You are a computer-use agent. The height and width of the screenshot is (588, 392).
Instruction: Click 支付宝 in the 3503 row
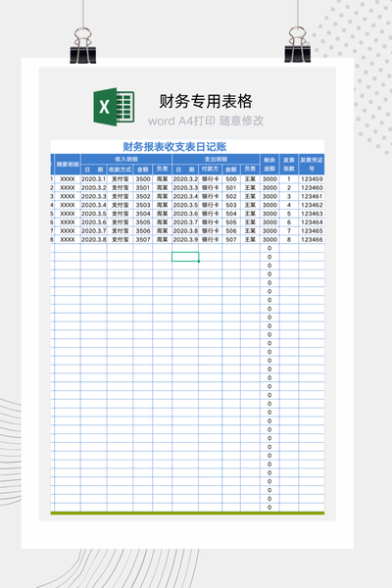(x=120, y=205)
